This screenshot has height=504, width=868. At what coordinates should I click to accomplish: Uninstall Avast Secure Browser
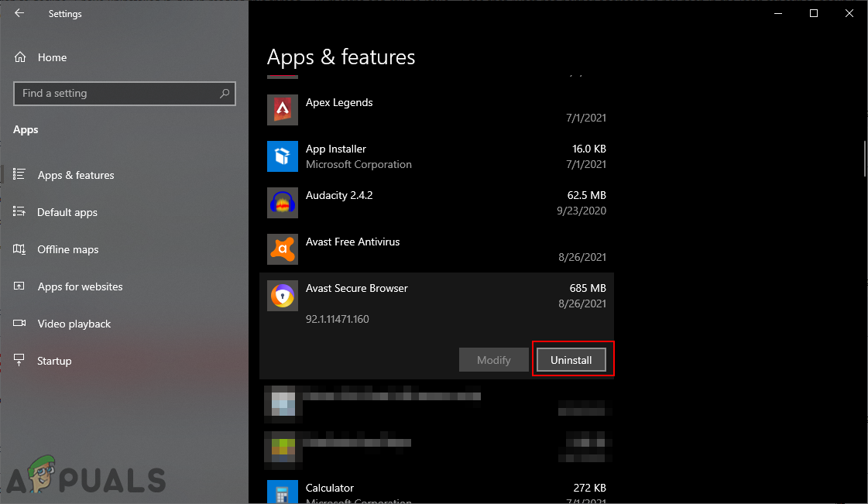(571, 359)
